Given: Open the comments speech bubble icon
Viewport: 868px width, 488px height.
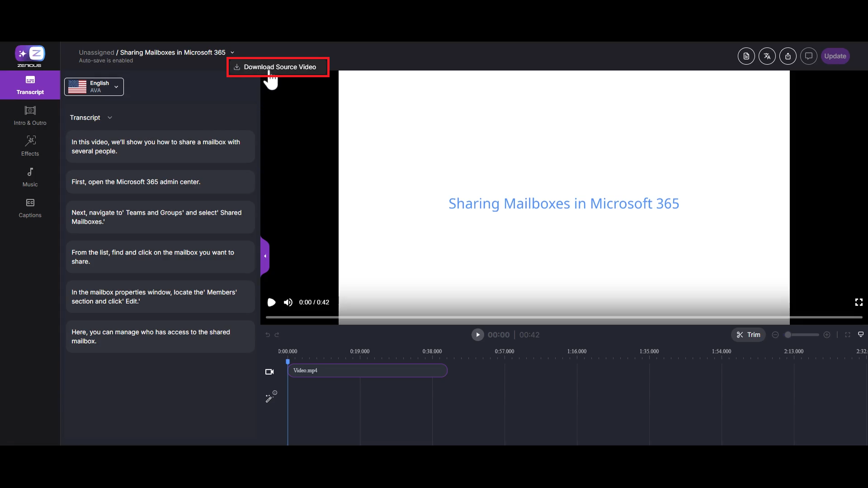Looking at the screenshot, I should (808, 56).
